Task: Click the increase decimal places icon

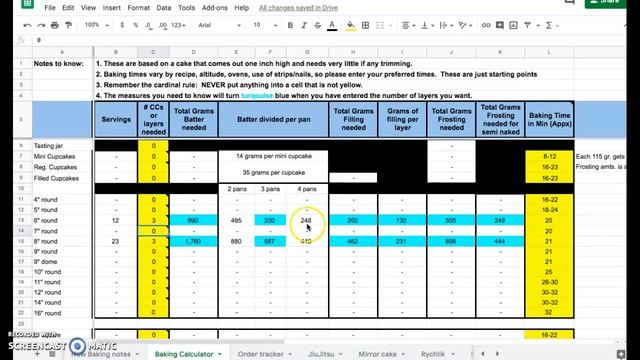Action: click(163, 25)
